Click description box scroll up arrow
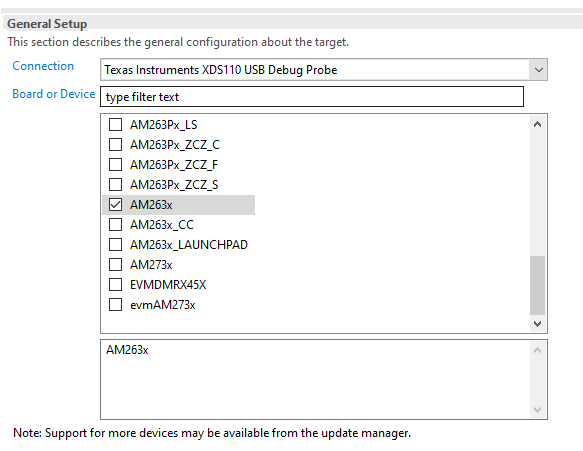The height and width of the screenshot is (451, 583). coord(537,350)
